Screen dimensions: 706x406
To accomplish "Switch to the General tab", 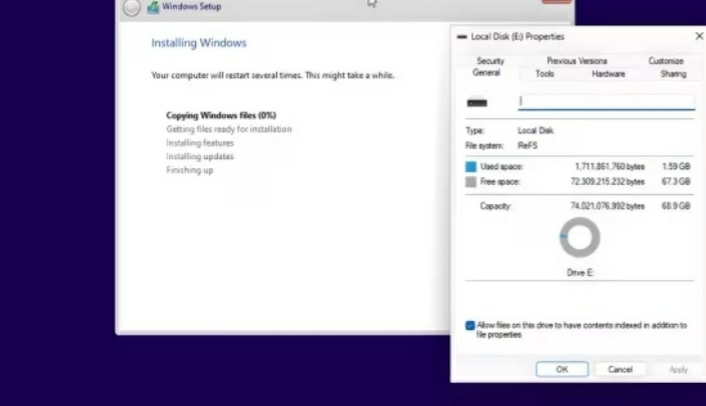I will coord(486,73).
